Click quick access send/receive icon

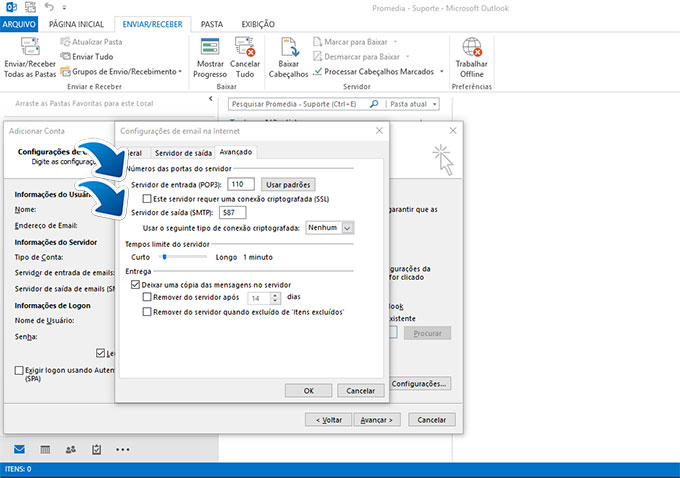coord(30,7)
